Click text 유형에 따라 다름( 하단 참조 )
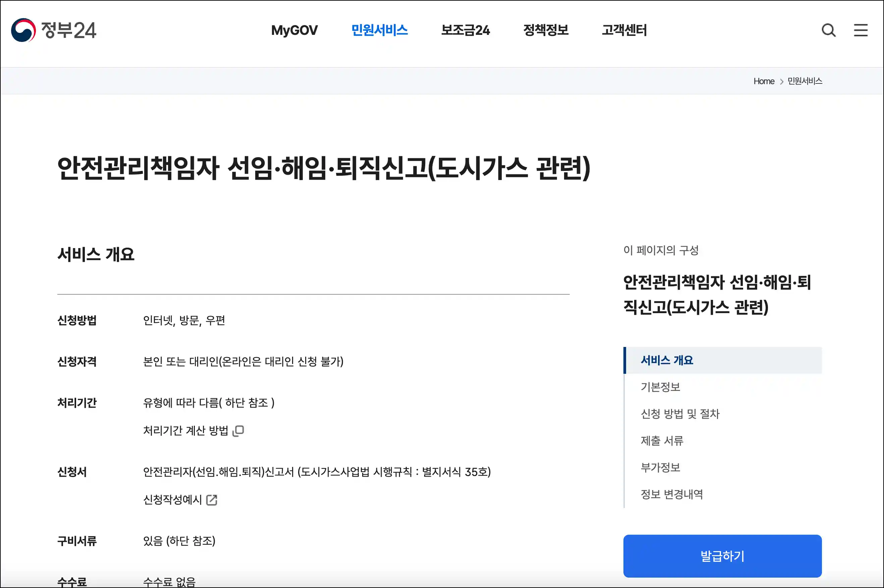Viewport: 884px width, 588px height. click(x=209, y=403)
